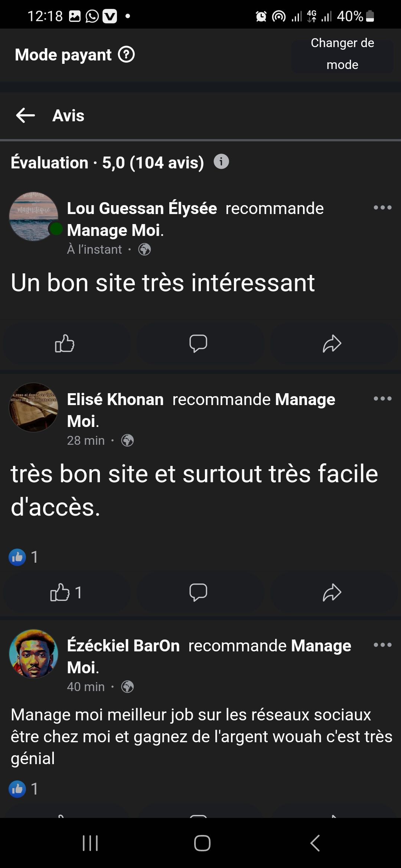Like Lou Guessan Élysée's review
Viewport: 401px width, 868px height.
[x=65, y=343]
